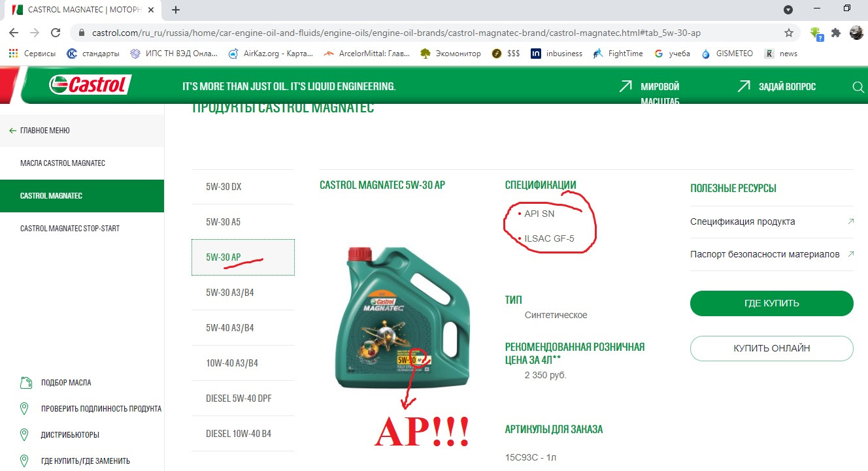The width and height of the screenshot is (868, 471).
Task: Open the Сервисы apps grid bookmark
Action: pyautogui.click(x=32, y=54)
